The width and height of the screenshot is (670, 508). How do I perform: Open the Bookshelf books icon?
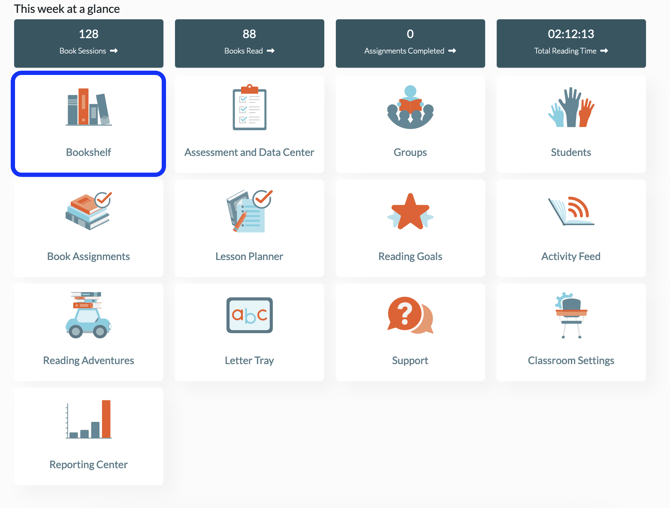(88, 108)
